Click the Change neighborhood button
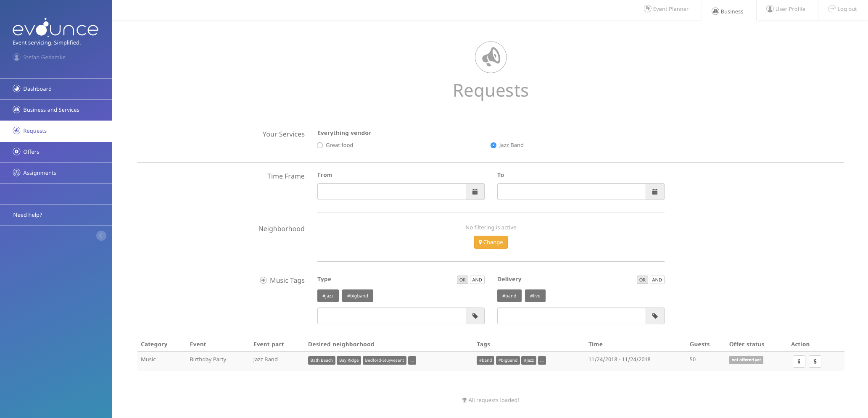868x418 pixels. click(491, 242)
